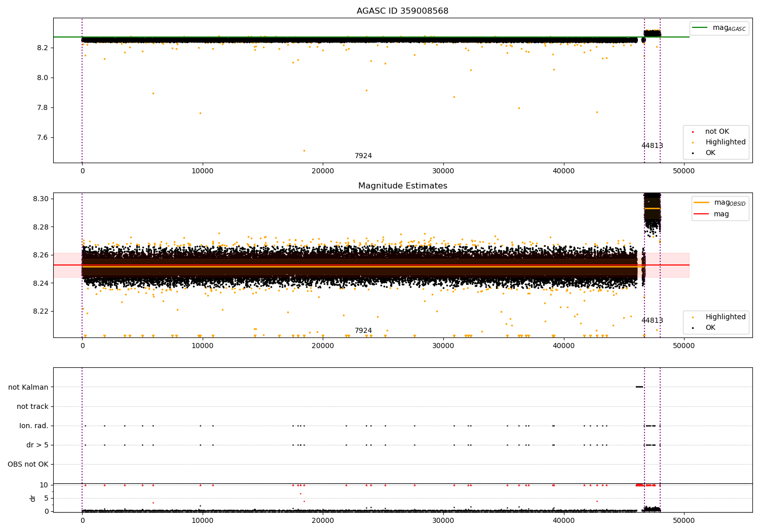Click the 8.28 y-axis tick label

coord(40,227)
